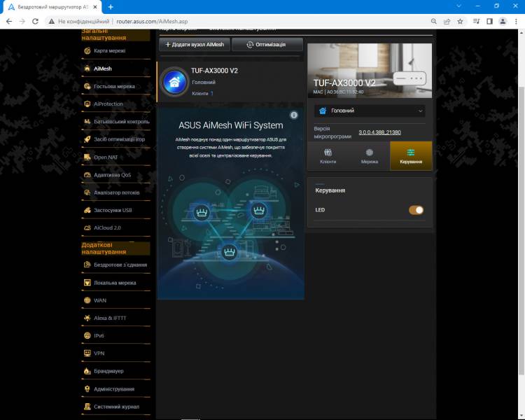
Task: Open the VPN monitor icon
Action: 87,353
